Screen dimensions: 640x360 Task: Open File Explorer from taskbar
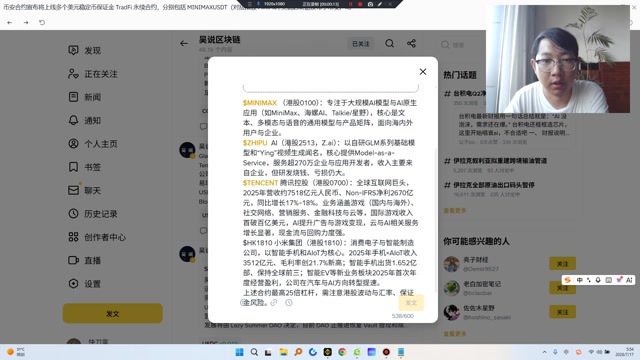(x=284, y=352)
